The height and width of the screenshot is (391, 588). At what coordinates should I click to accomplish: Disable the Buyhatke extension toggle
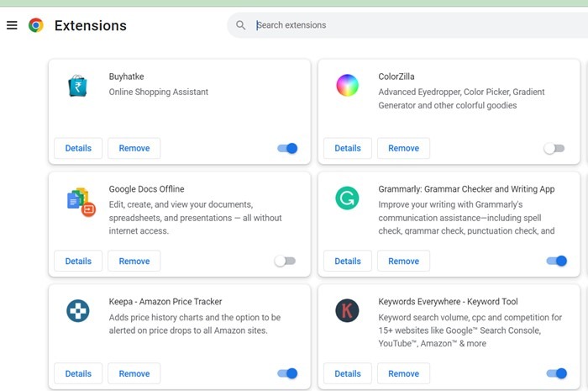click(x=287, y=148)
